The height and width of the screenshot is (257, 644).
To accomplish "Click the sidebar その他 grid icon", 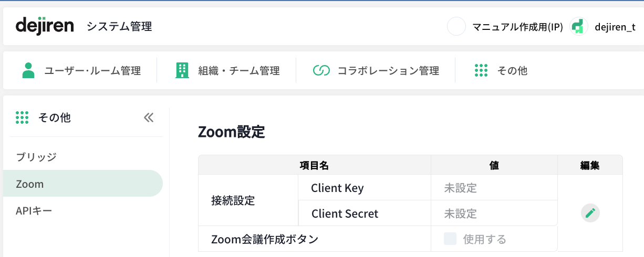I will (22, 117).
